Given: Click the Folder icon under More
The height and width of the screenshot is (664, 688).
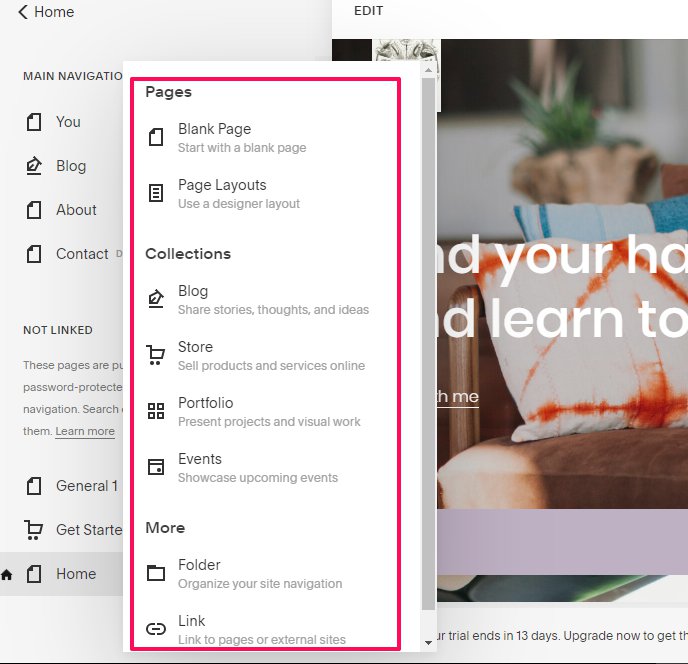Looking at the screenshot, I should tap(156, 573).
